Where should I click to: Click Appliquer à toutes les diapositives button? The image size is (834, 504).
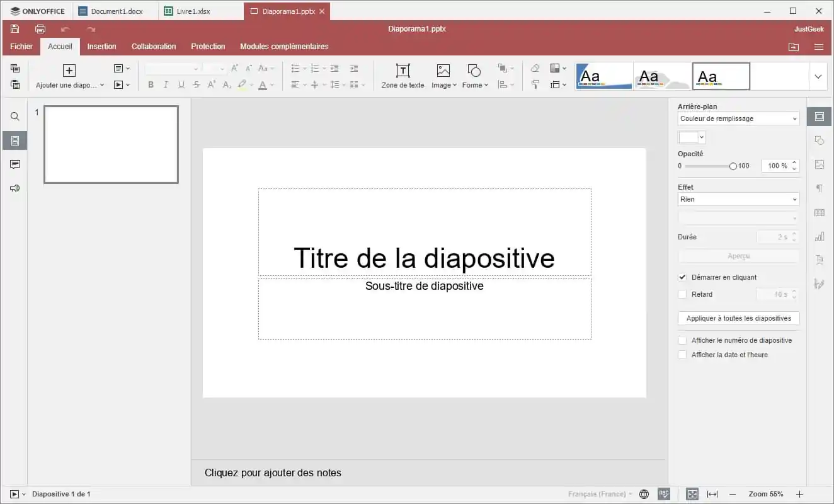[x=738, y=318]
